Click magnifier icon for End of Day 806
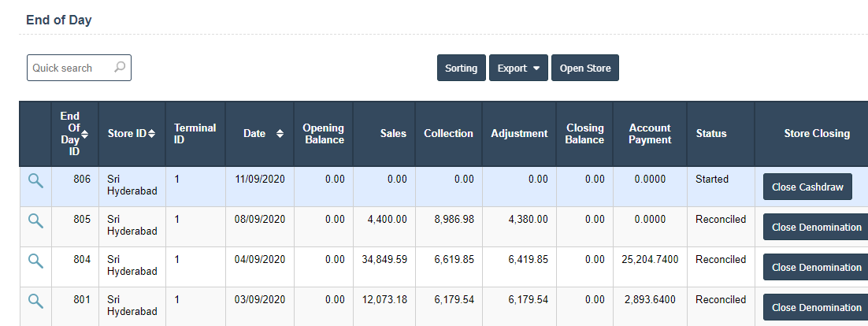868x326 pixels. pos(35,181)
